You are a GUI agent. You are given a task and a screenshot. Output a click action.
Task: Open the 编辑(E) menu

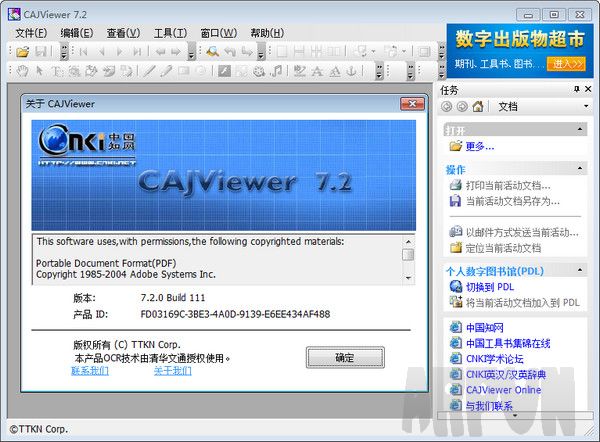click(77, 33)
